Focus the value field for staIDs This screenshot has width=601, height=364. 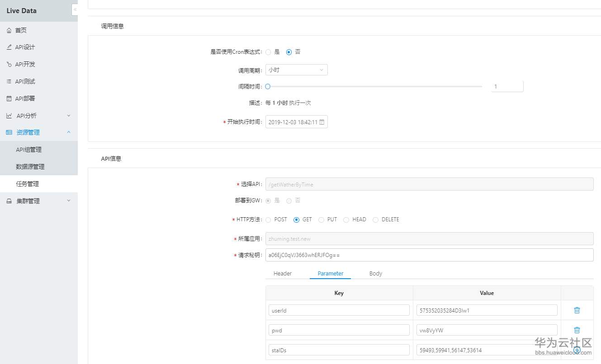pos(487,350)
